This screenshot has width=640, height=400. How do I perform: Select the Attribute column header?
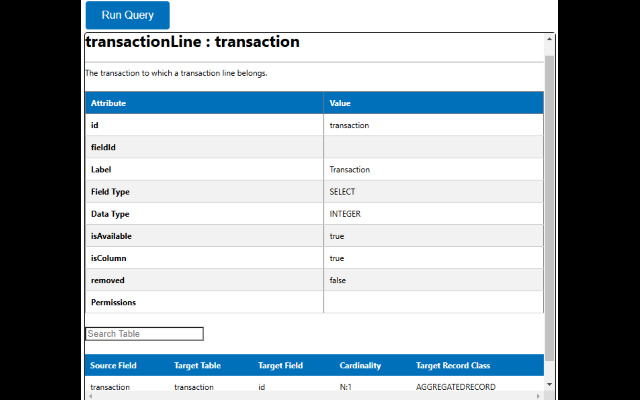tap(204, 103)
